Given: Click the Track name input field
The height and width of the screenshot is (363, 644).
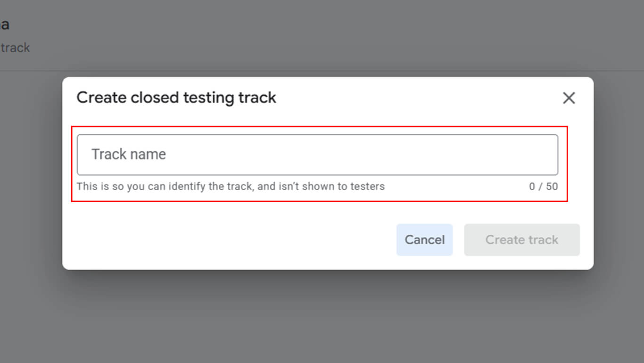Looking at the screenshot, I should click(317, 155).
